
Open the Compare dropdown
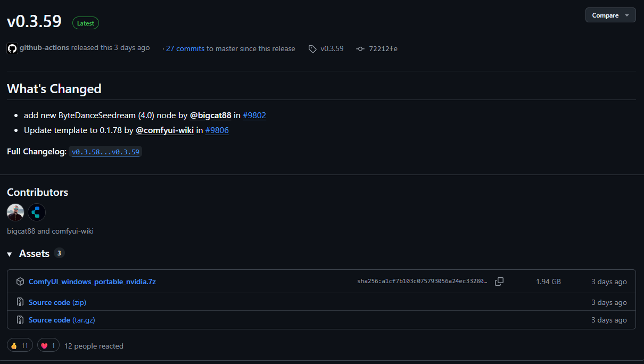pos(610,15)
